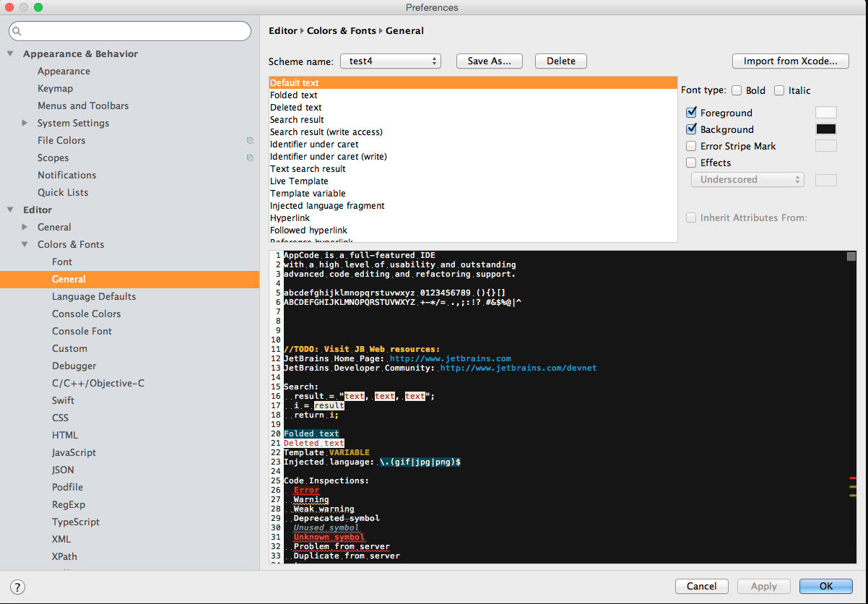Click the Import from Xcode button

click(x=790, y=61)
